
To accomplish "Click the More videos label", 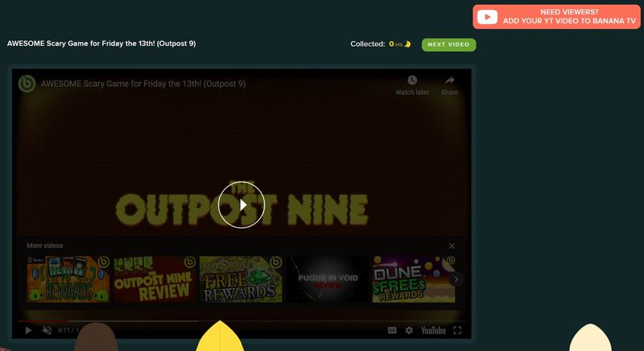I will tap(45, 246).
